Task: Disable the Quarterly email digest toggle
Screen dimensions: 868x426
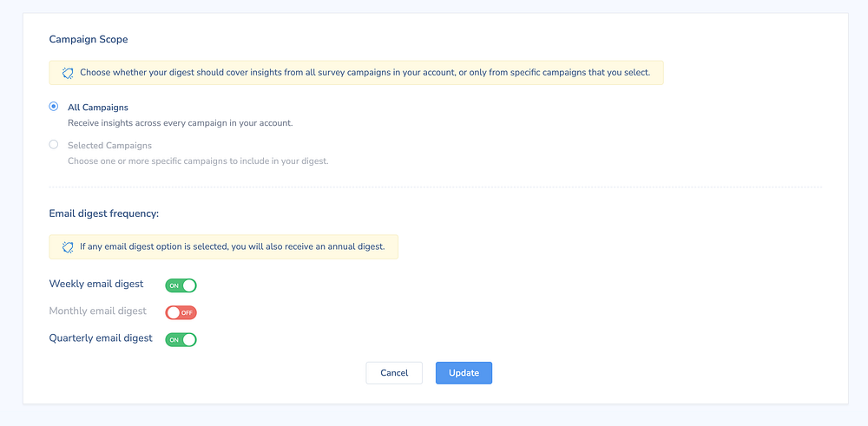Action: [x=181, y=339]
